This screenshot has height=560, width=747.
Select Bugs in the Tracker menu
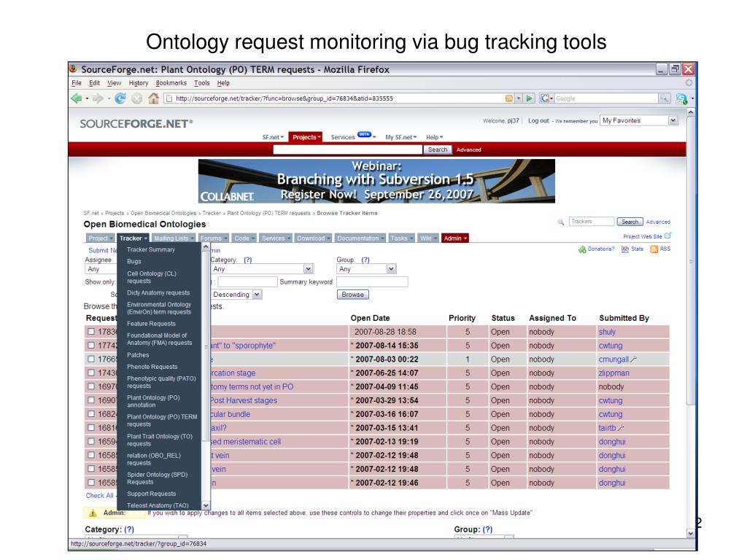pyautogui.click(x=134, y=262)
